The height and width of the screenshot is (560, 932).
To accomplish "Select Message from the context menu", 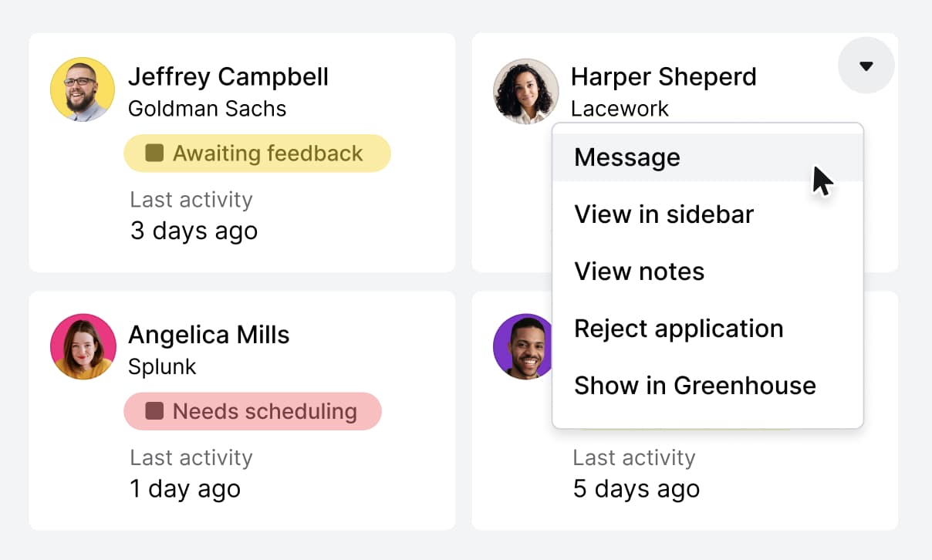I will point(626,157).
